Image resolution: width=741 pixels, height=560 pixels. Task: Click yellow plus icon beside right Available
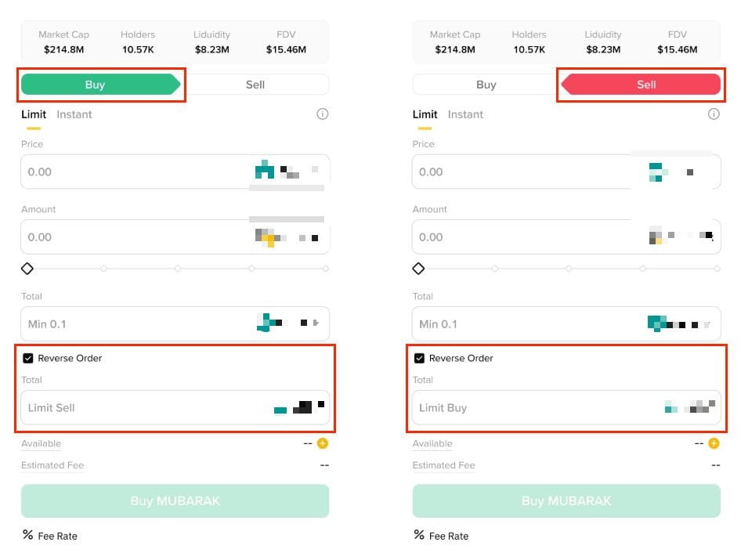[x=714, y=443]
